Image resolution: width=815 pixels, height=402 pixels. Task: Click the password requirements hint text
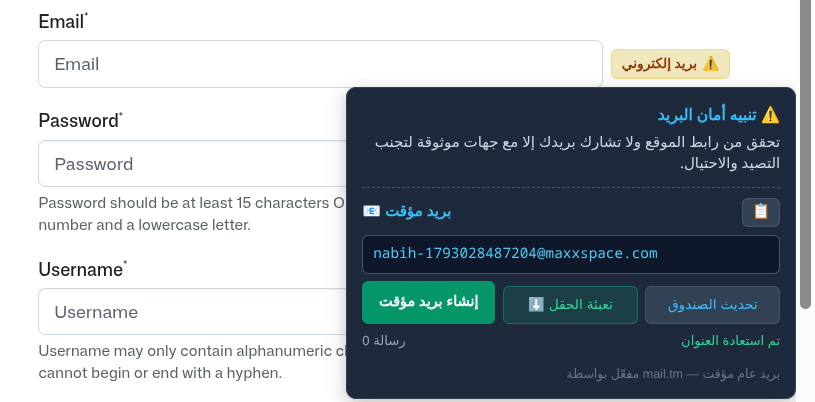192,214
